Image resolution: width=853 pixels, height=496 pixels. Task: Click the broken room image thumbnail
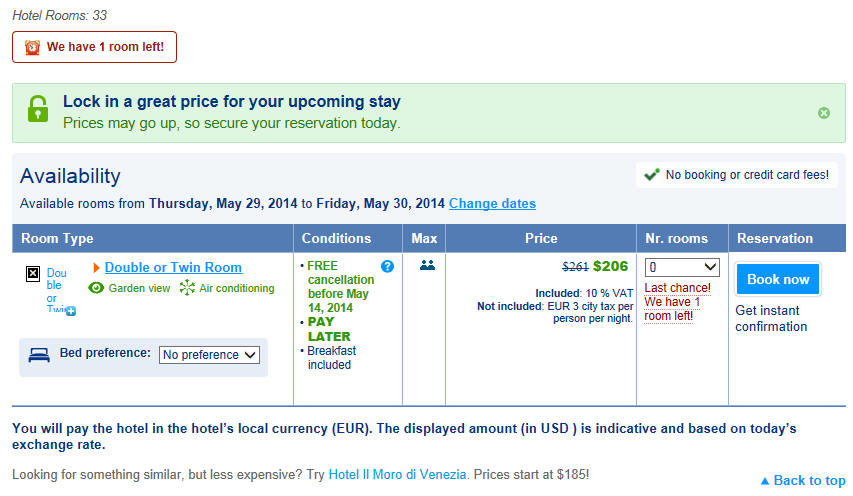33,274
